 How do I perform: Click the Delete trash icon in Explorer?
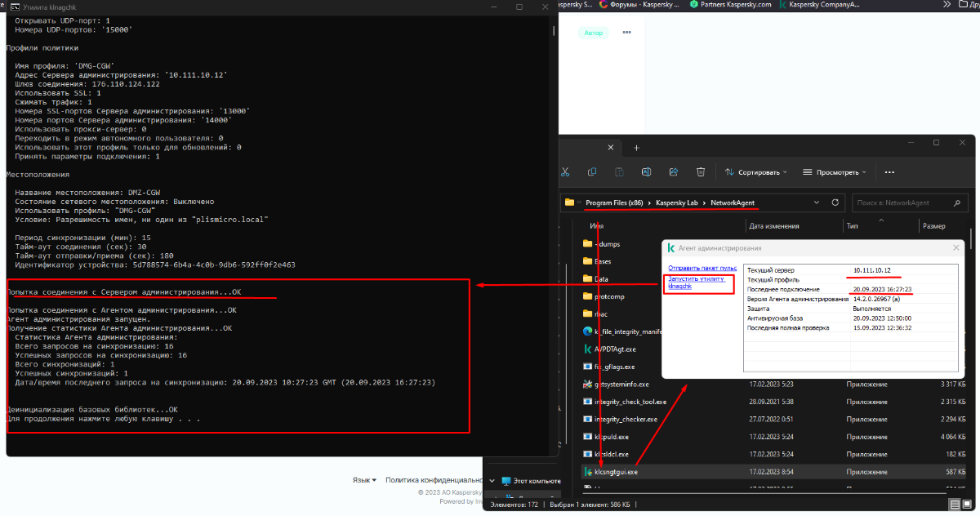coord(701,172)
